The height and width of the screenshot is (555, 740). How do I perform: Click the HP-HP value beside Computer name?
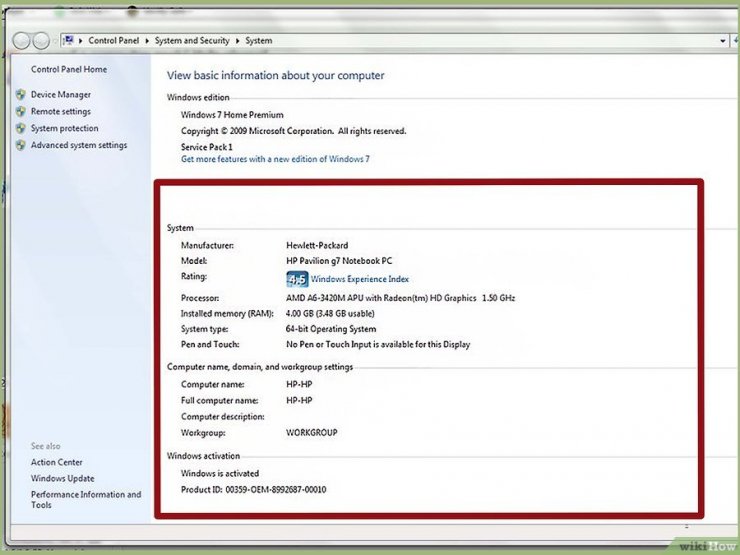coord(299,384)
